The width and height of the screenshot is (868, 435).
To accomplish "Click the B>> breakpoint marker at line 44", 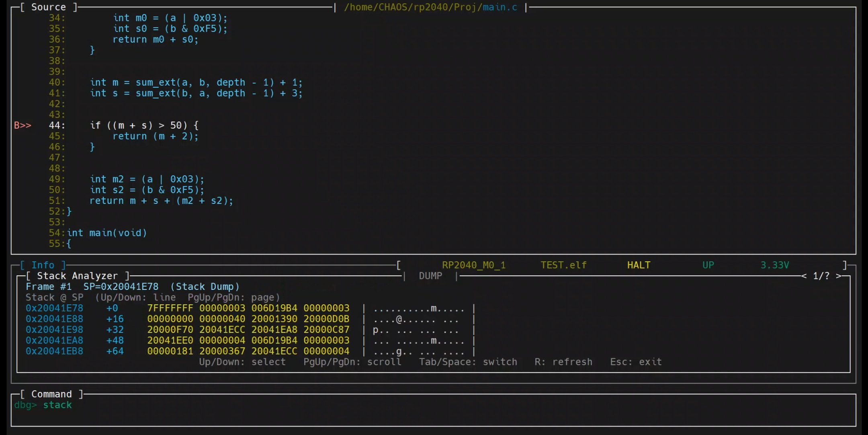I will pyautogui.click(x=23, y=125).
